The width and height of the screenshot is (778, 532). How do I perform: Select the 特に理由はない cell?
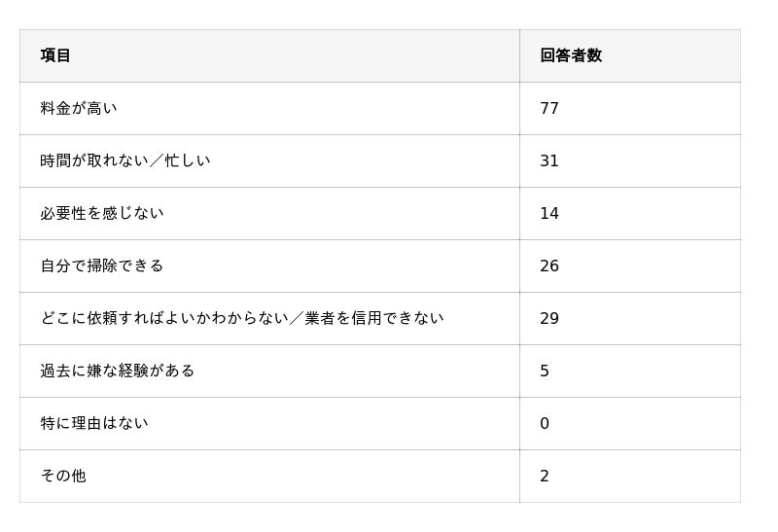click(x=94, y=423)
